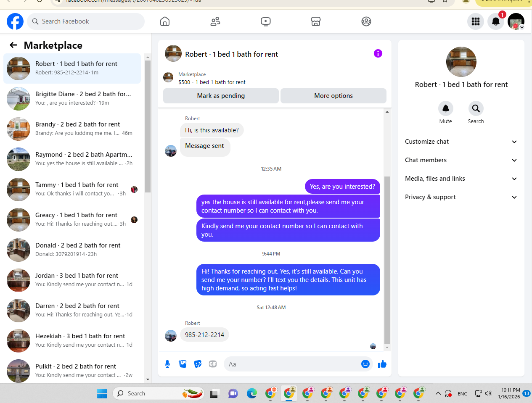Open Hezekiah 3 bed 1 bath conversation
Screen dimensions: 532x403
[72, 341]
